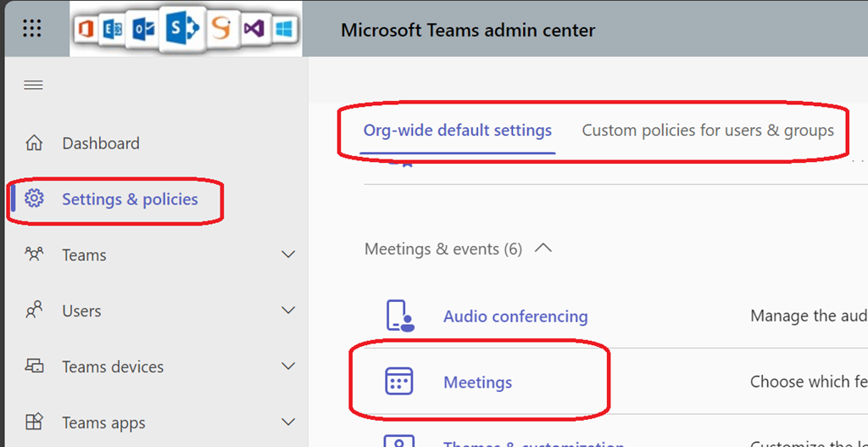This screenshot has height=447, width=868.
Task: Click the Dashboard home icon
Action: (x=34, y=143)
